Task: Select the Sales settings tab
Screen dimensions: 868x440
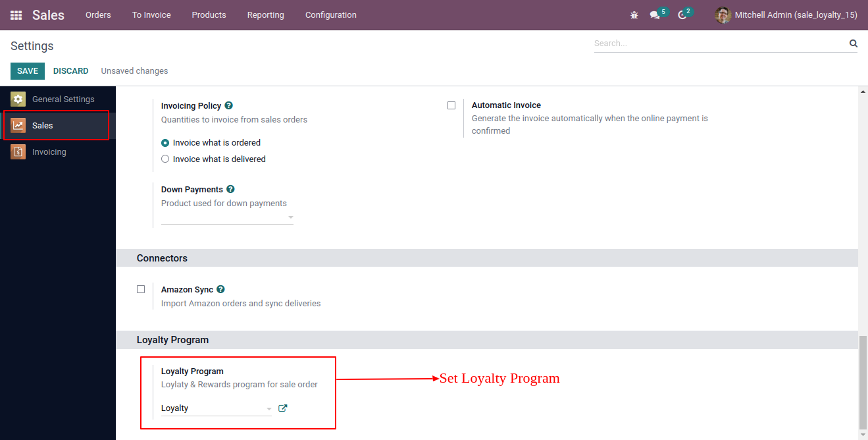Action: pyautogui.click(x=58, y=125)
